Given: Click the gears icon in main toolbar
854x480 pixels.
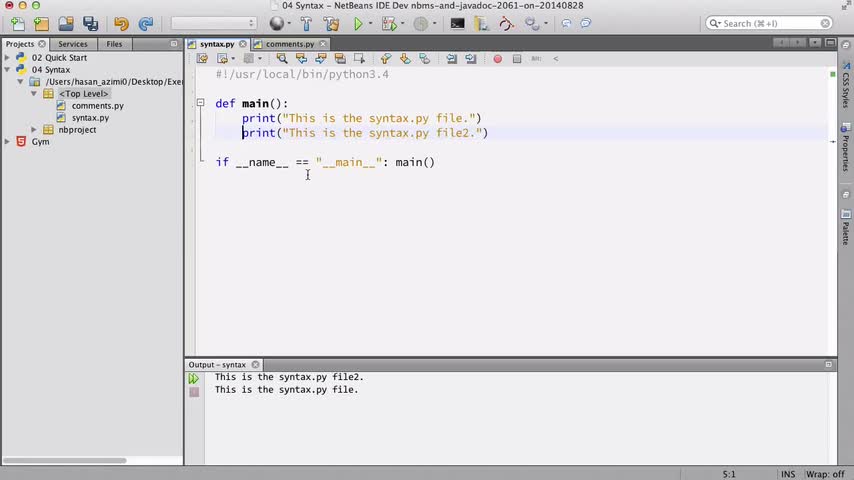Looking at the screenshot, I should pos(532,23).
